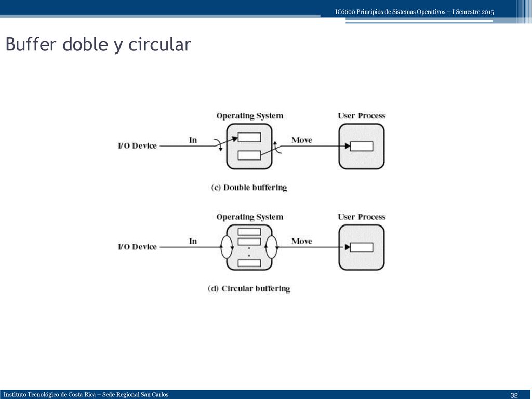The height and width of the screenshot is (399, 532).
Task: Click 'Operating System' label in circular buffering diagram
Action: (x=250, y=217)
